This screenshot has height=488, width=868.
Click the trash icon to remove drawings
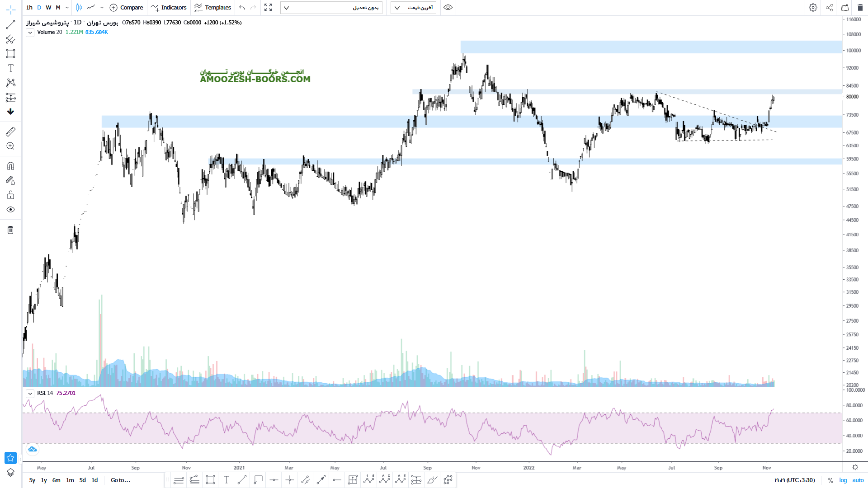click(x=10, y=230)
